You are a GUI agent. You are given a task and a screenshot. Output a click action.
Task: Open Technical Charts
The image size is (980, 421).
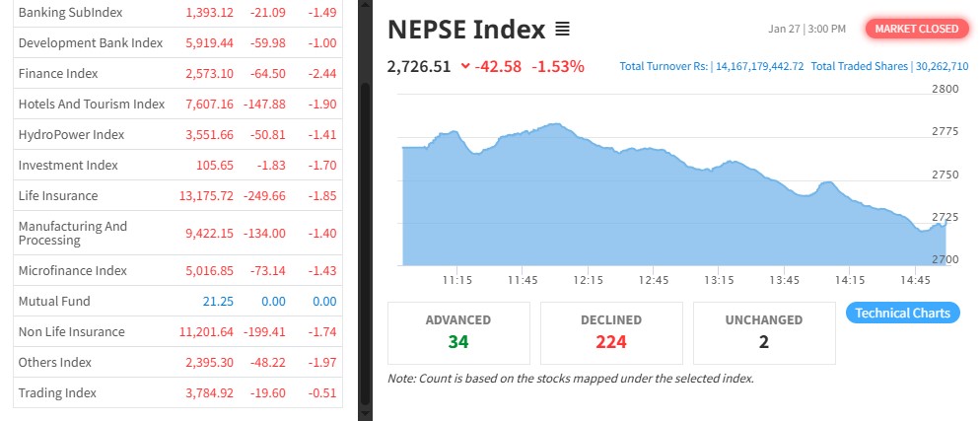click(x=902, y=313)
